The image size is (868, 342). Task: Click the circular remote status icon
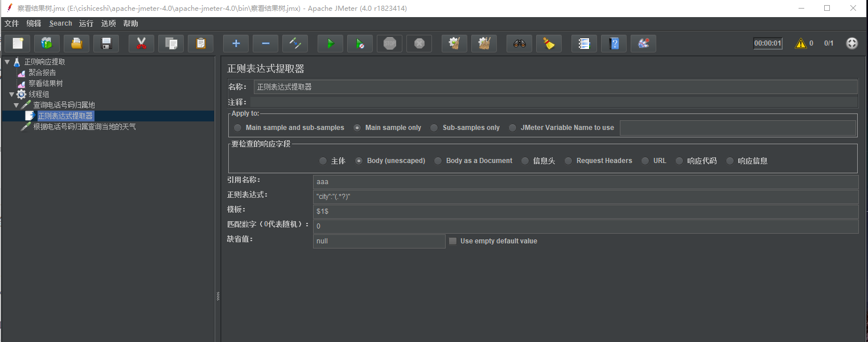pos(852,43)
